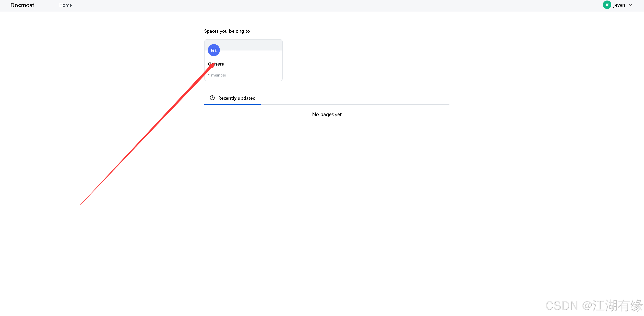Click the gray banner of General card
This screenshot has width=644, height=316.
tap(250, 45)
